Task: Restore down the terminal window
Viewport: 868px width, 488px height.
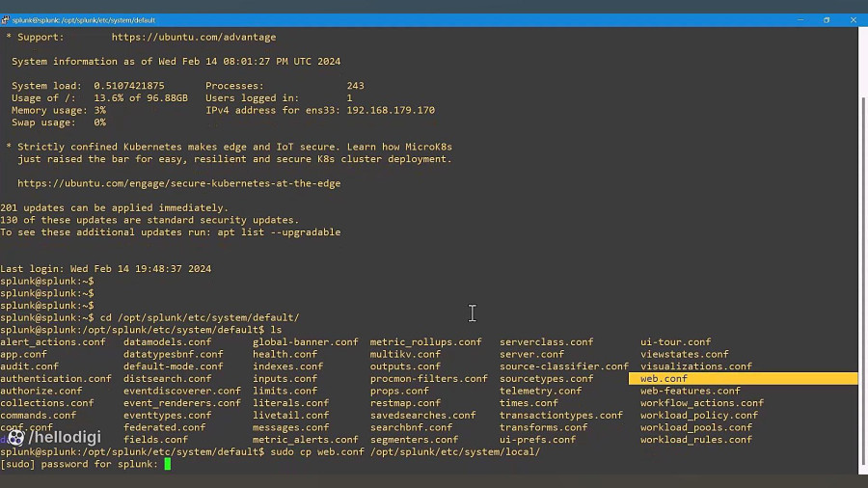Action: 827,20
